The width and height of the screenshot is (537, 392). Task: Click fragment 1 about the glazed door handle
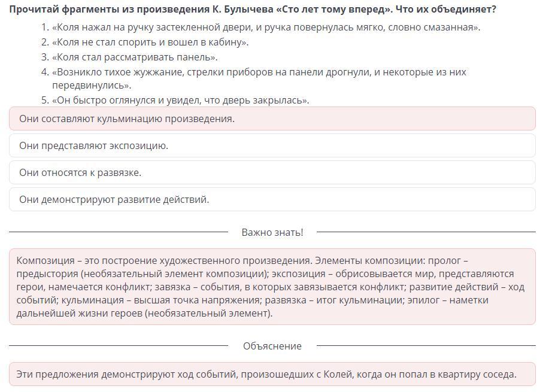pyautogui.click(x=266, y=27)
